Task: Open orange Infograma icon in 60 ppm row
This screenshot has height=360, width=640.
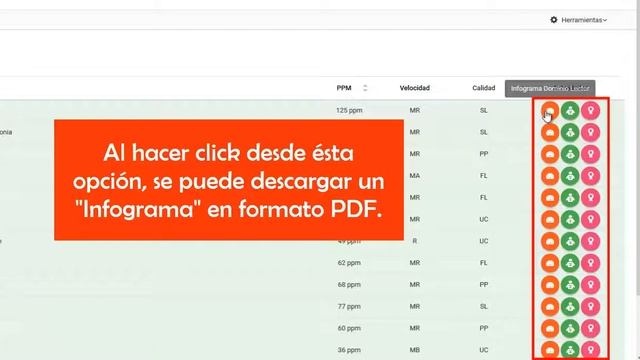Action: tap(550, 329)
